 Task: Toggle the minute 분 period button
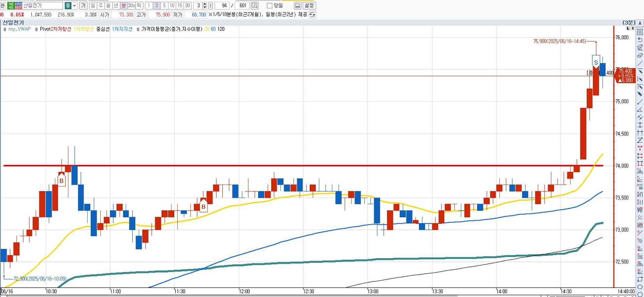124,6
